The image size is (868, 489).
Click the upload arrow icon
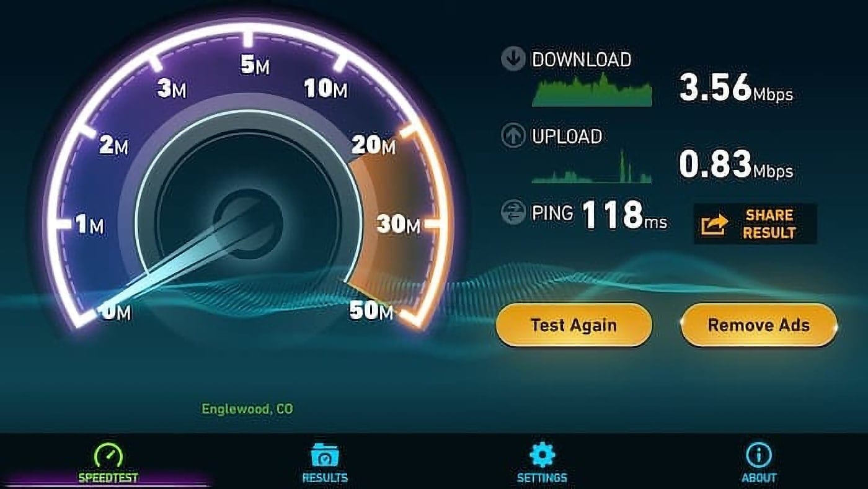[x=513, y=137]
